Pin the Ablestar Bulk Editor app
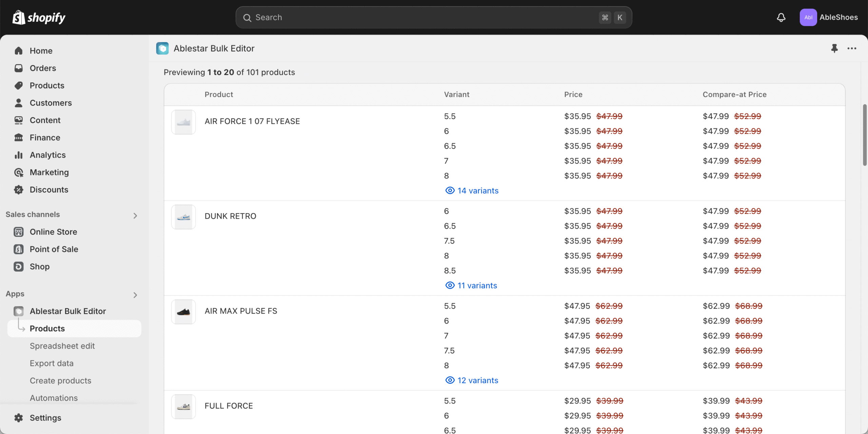This screenshot has width=868, height=434. pos(834,48)
